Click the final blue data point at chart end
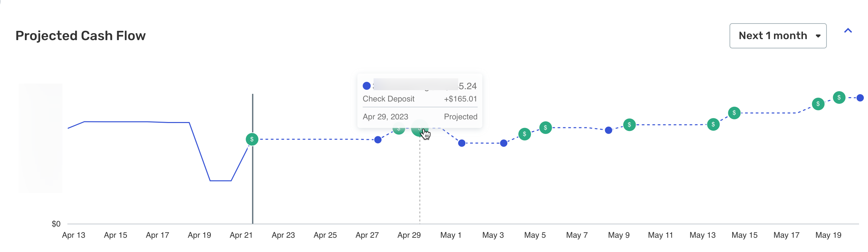The width and height of the screenshot is (868, 252). pos(860,97)
